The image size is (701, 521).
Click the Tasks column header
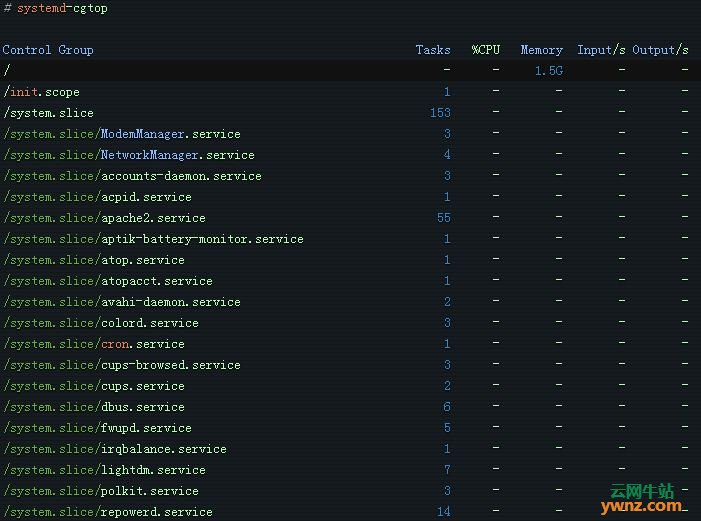pyautogui.click(x=433, y=50)
